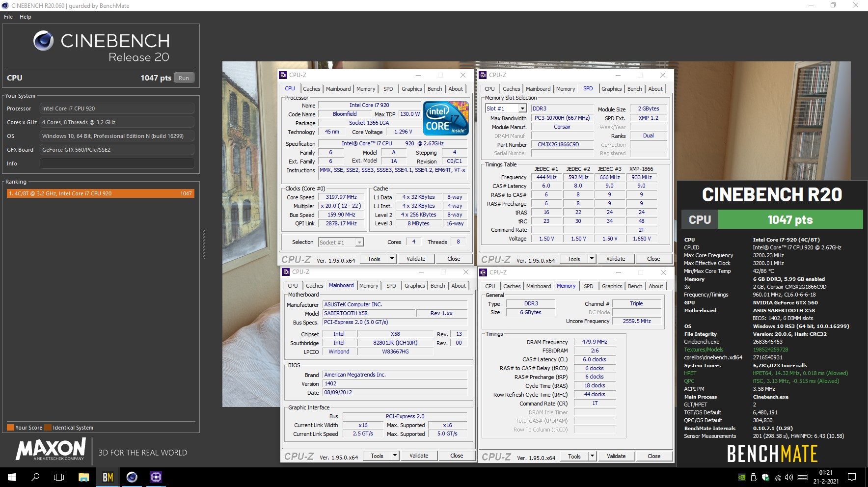Click Validate in top-left CPU-Z window

416,259
